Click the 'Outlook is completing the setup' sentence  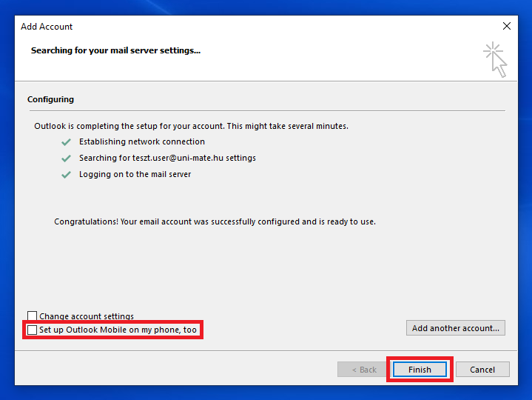click(x=191, y=126)
